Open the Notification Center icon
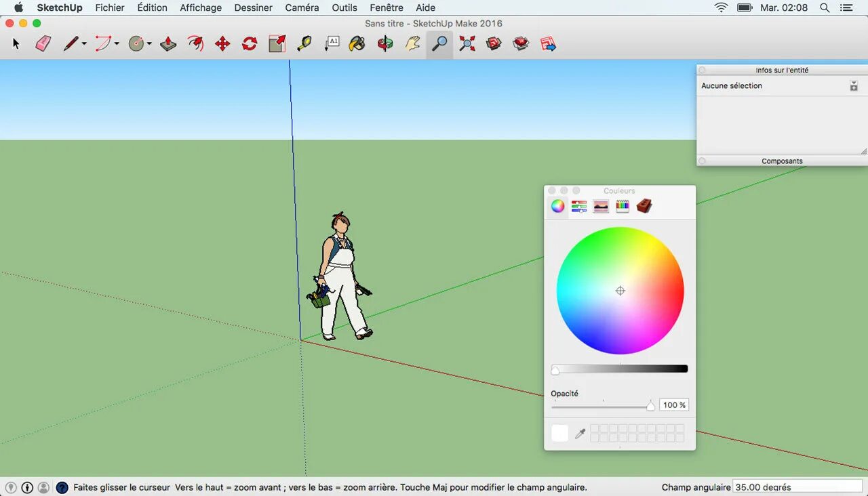Image resolution: width=868 pixels, height=496 pixels. [846, 7]
